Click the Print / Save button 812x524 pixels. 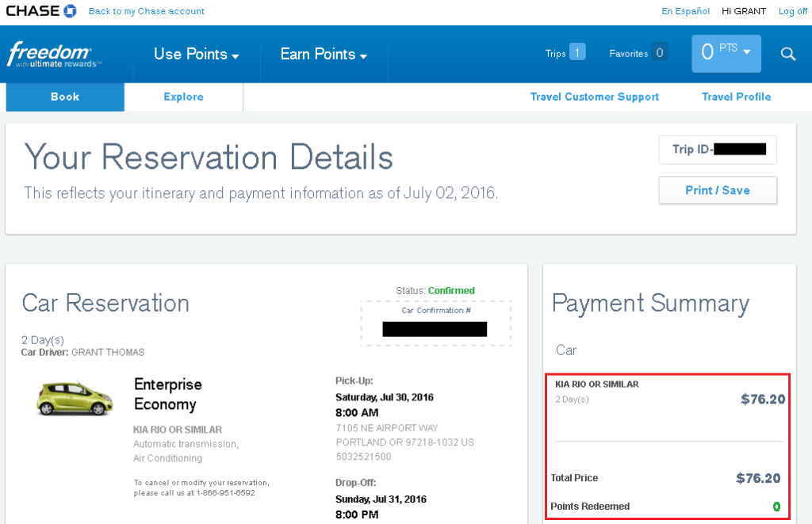click(718, 190)
